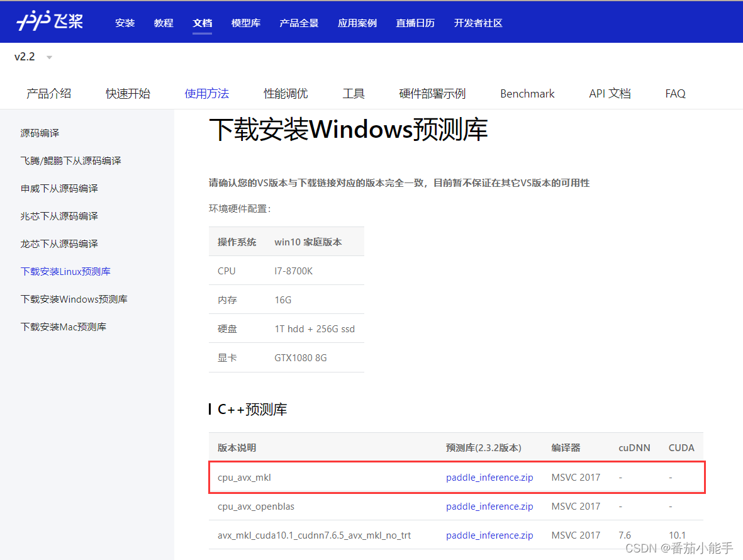Image resolution: width=743 pixels, height=560 pixels.
Task: Click the PaddlePaddle 飞桨 logo
Action: coord(50,21)
